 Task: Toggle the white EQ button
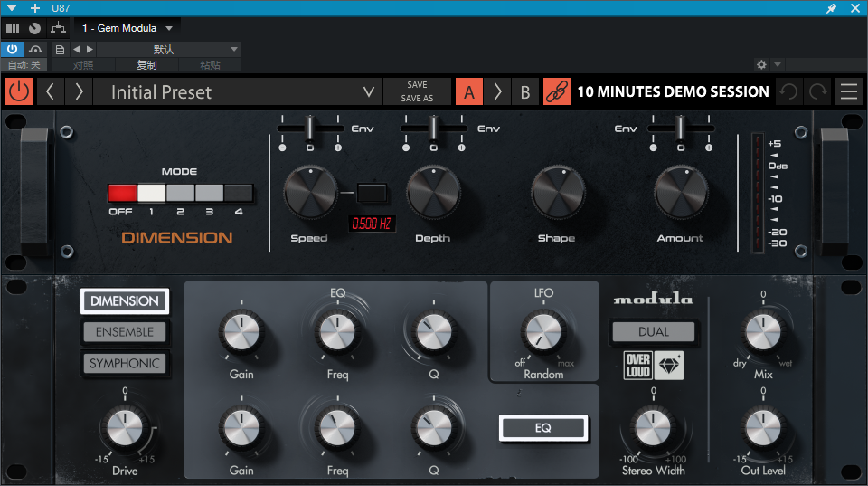543,428
